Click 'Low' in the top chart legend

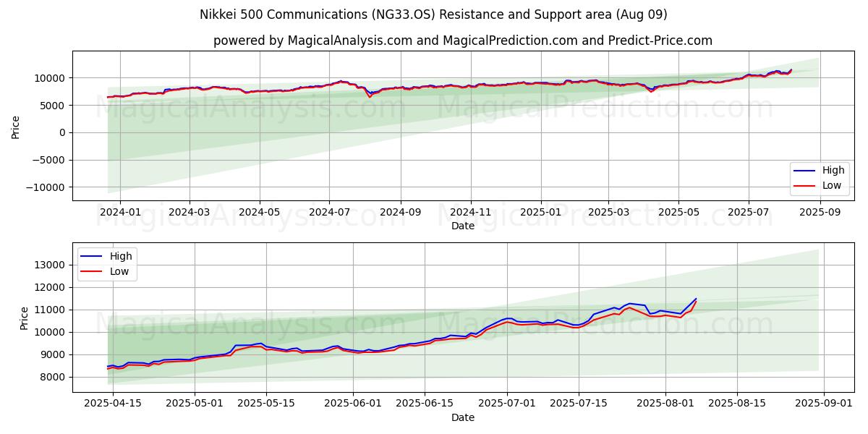(832, 185)
